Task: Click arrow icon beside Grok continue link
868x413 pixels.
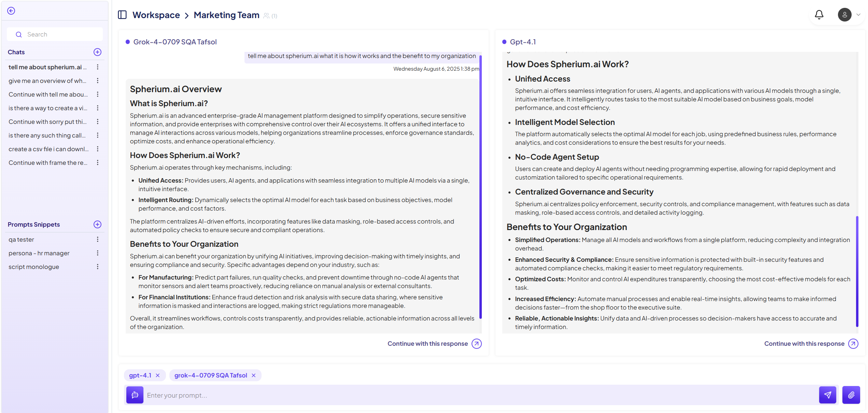Action: (477, 344)
